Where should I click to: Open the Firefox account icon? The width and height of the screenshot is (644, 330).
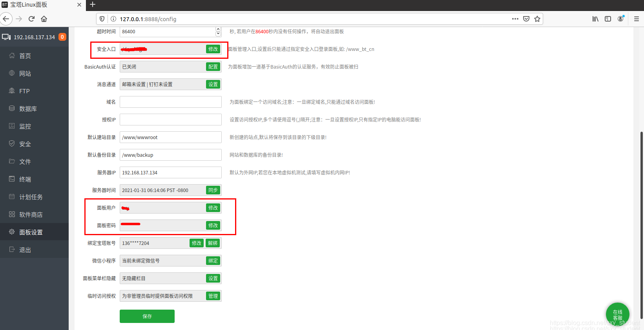[x=620, y=19]
